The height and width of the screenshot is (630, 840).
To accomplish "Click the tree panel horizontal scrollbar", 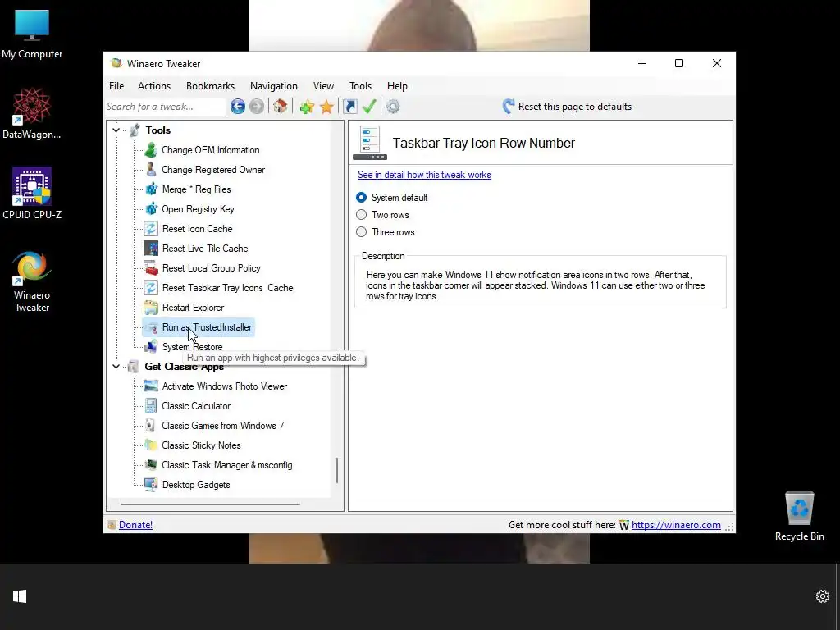I will (x=210, y=504).
